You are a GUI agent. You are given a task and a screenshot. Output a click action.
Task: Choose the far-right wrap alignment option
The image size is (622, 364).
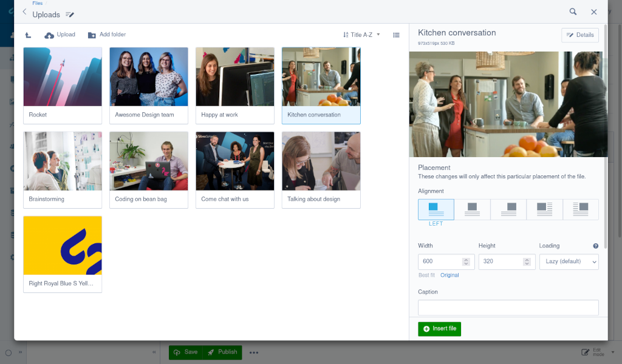[x=581, y=209]
